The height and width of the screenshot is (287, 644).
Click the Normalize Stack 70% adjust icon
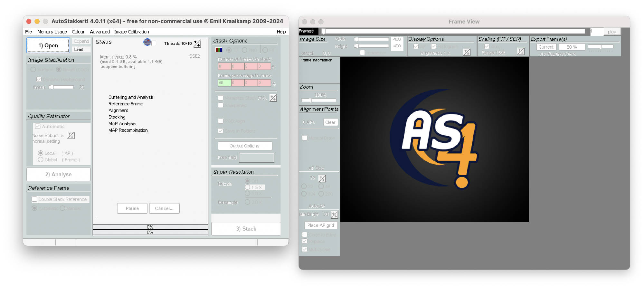pyautogui.click(x=273, y=98)
